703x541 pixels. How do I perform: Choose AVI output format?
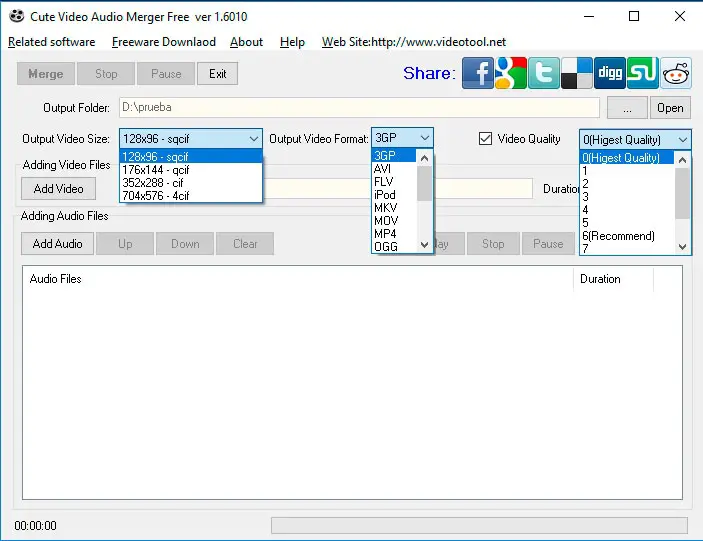tap(394, 169)
